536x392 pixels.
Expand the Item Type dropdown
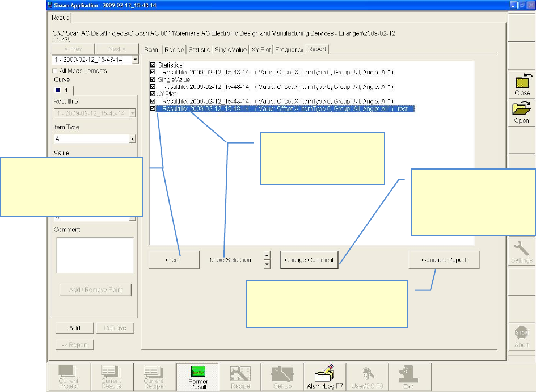(x=132, y=138)
